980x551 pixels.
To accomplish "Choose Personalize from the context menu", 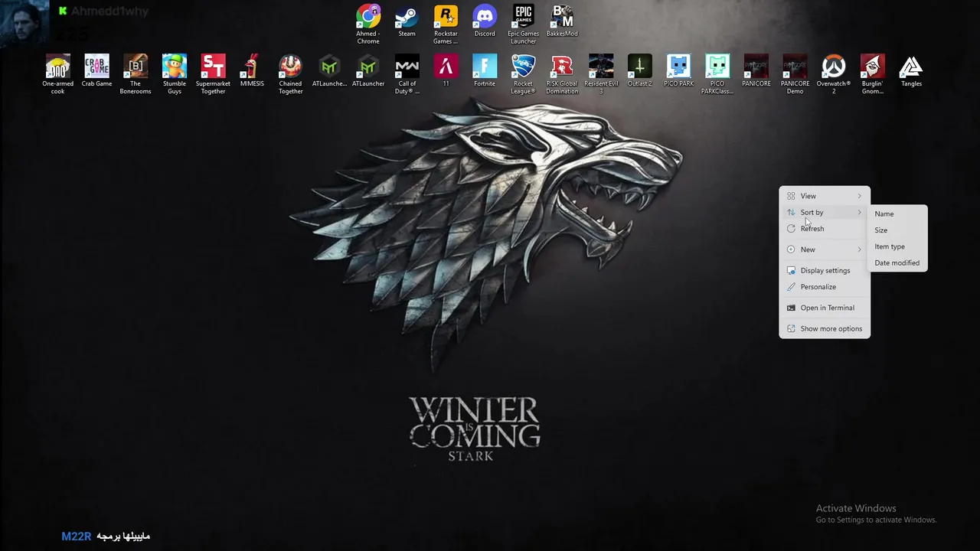I will [825, 287].
